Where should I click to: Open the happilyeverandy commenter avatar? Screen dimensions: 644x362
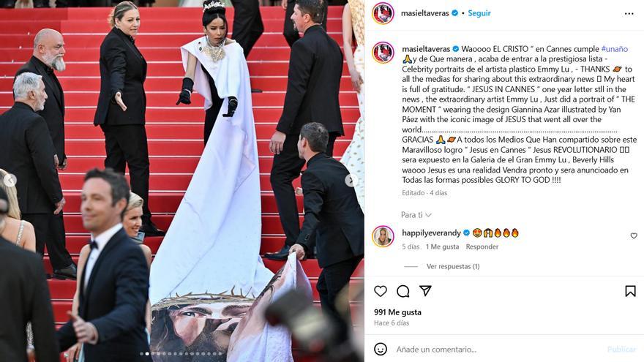point(383,236)
